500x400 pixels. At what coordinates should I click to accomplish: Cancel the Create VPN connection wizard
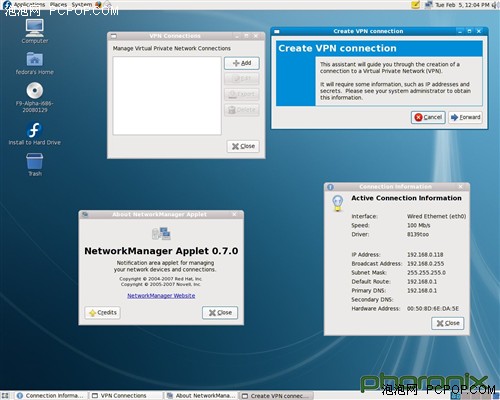[428, 117]
